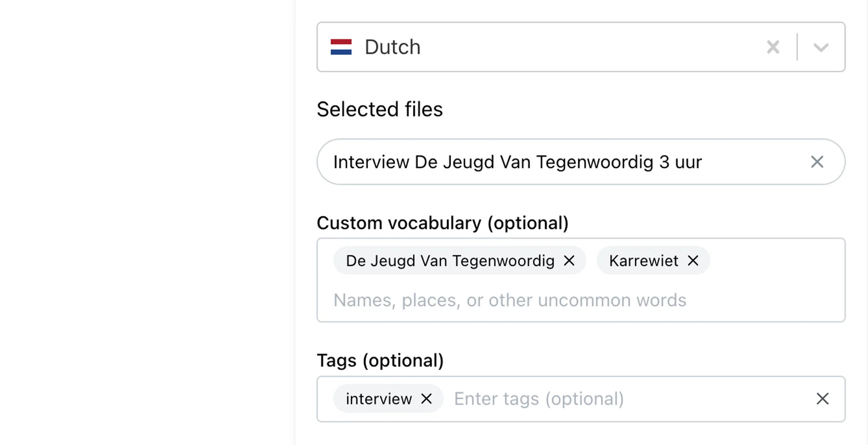The height and width of the screenshot is (445, 868).
Task: Click the Dutch language text
Action: point(392,47)
